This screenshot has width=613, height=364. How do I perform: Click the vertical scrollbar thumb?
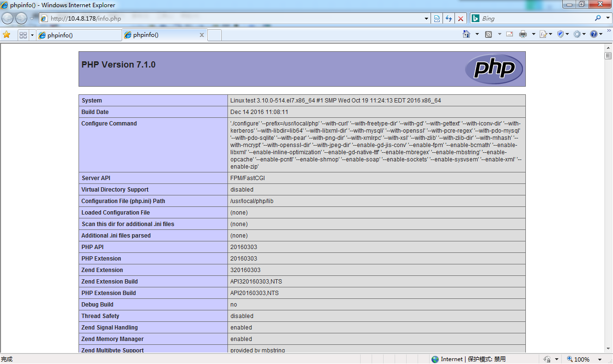(x=608, y=56)
